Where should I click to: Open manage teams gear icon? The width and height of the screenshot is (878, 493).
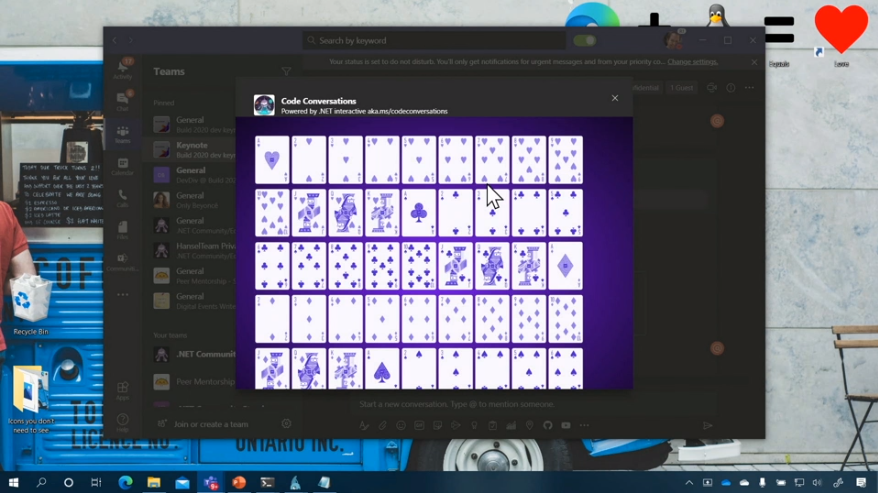pyautogui.click(x=286, y=424)
